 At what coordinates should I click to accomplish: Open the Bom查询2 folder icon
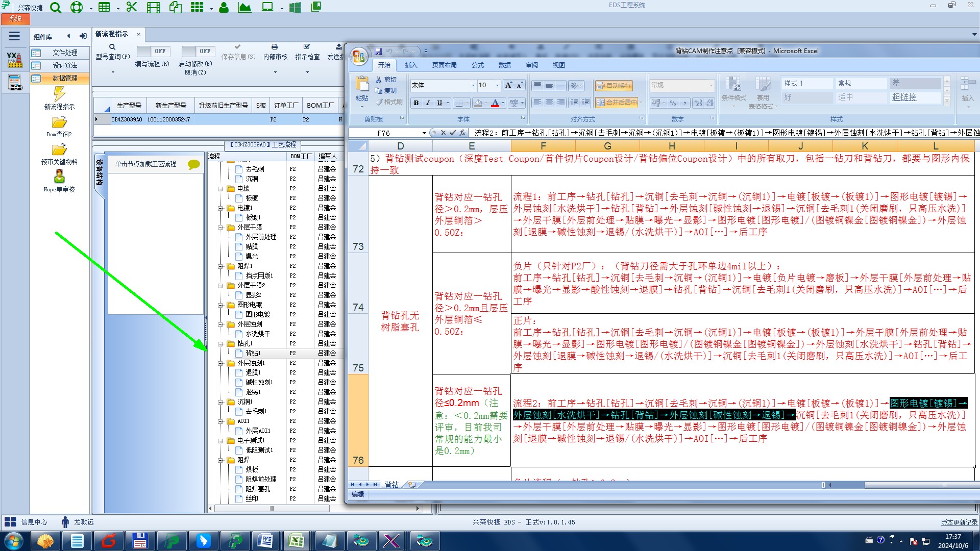(x=59, y=122)
